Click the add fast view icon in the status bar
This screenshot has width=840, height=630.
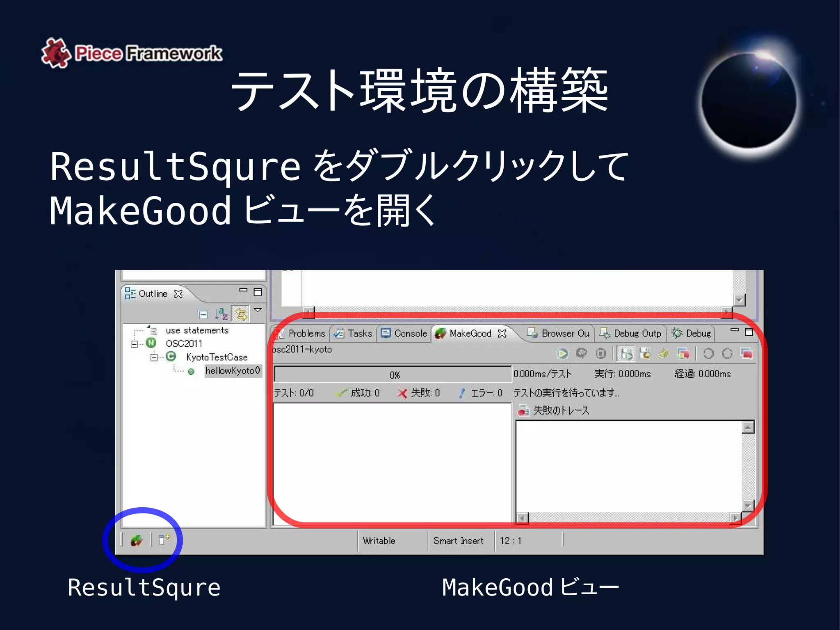(164, 539)
